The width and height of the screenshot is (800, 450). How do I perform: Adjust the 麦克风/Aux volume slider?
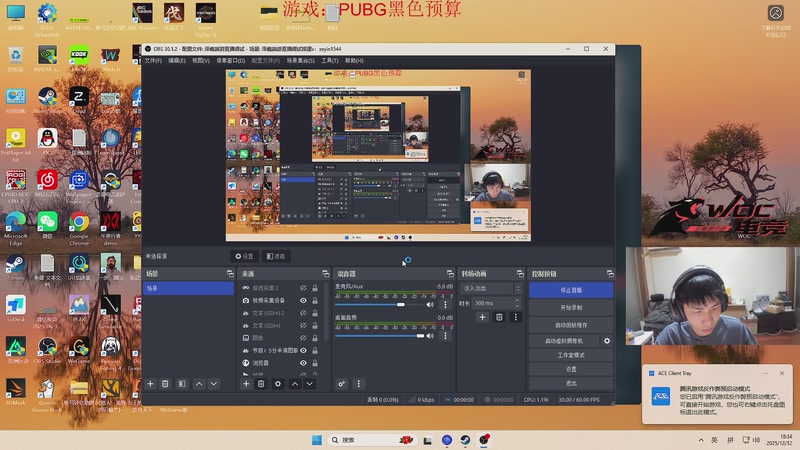pos(380,305)
